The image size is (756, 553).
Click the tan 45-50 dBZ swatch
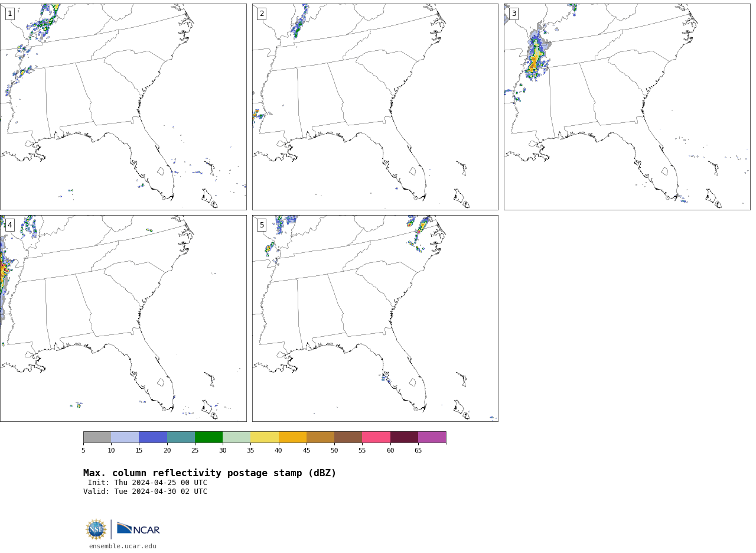pos(320,437)
